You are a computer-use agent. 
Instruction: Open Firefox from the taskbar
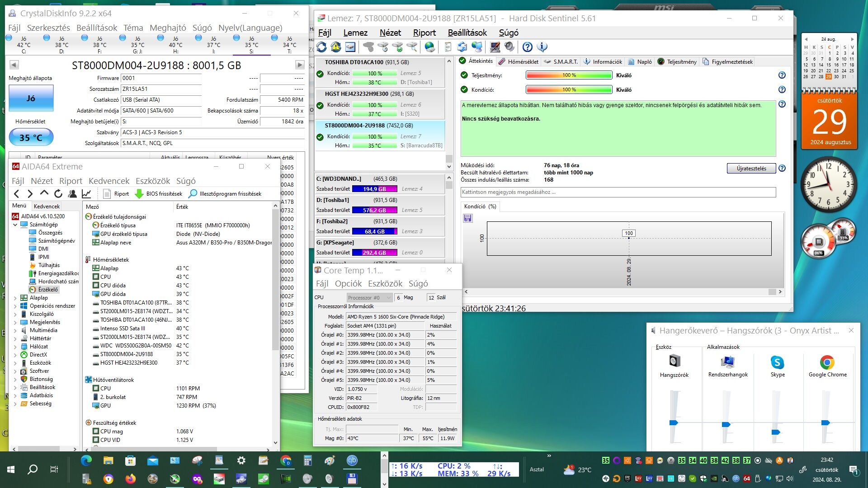tap(131, 479)
